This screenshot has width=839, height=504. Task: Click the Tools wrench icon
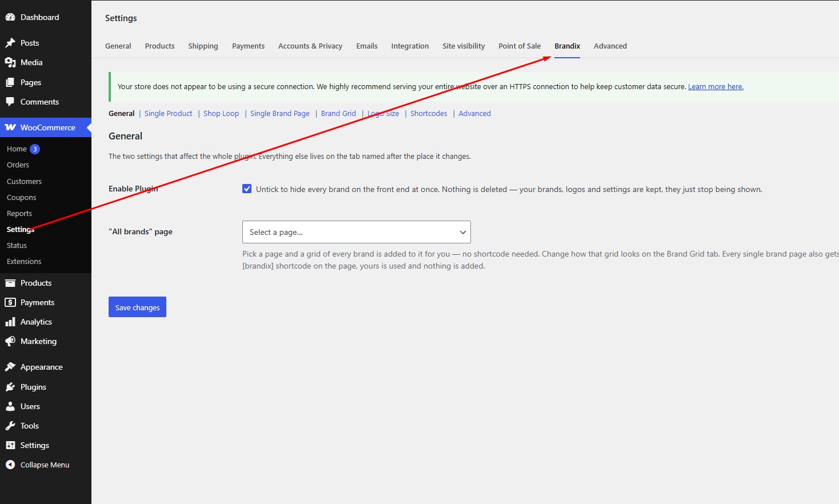[10, 426]
